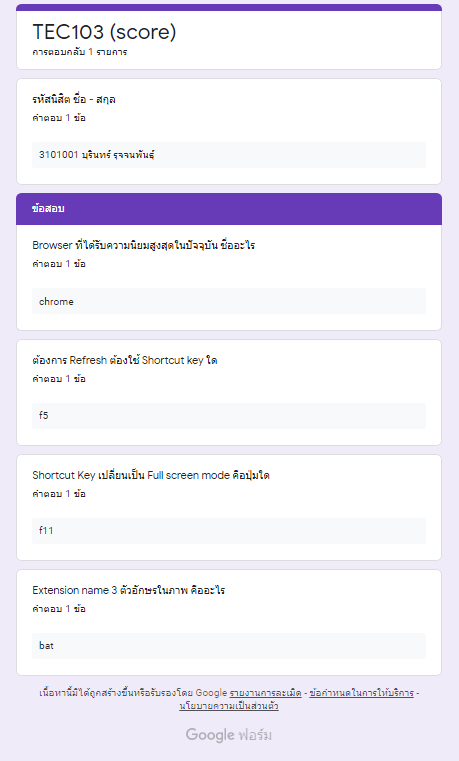The width and height of the screenshot is (459, 761).
Task: Click the response count text under the title
Action: 80,52
